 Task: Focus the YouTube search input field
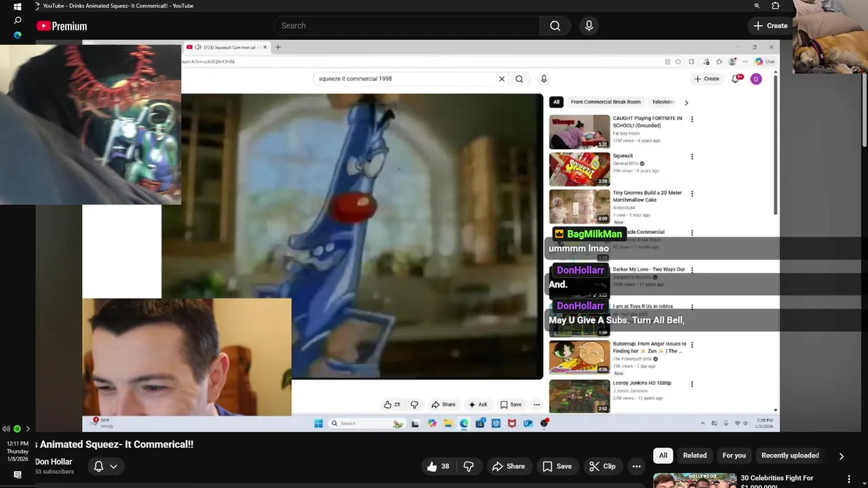407,26
